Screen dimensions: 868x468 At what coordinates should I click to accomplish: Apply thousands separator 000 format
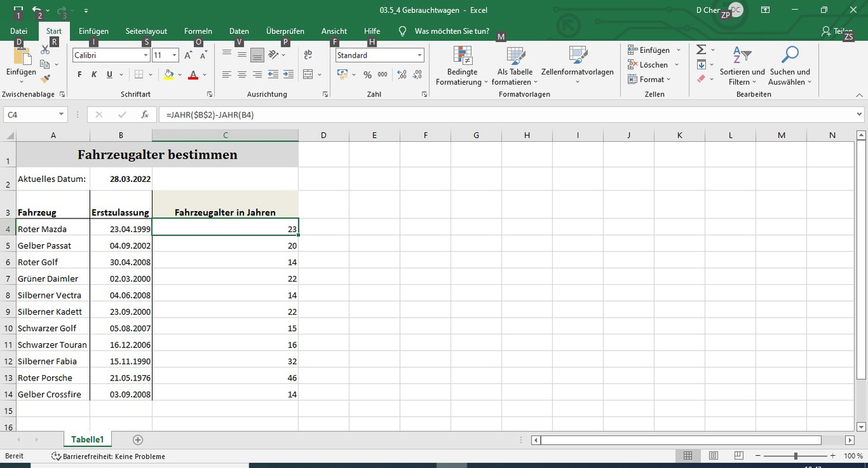(382, 75)
